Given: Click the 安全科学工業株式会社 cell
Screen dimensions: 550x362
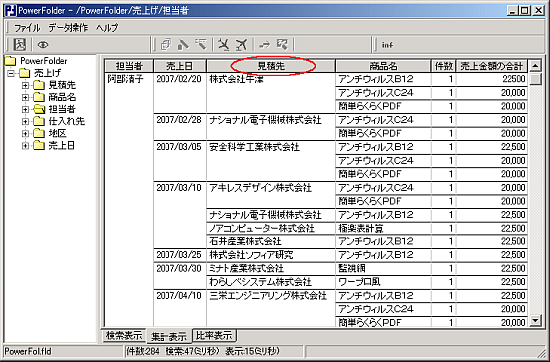Looking at the screenshot, I should click(x=271, y=161).
